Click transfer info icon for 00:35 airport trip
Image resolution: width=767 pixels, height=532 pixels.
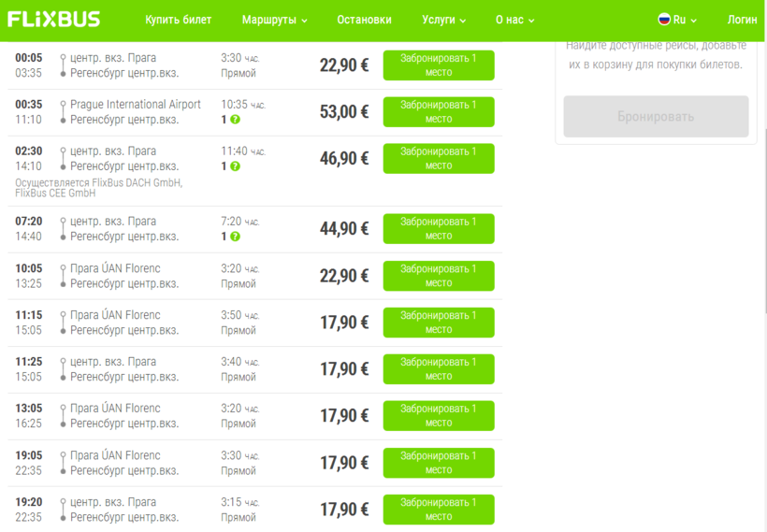[235, 120]
